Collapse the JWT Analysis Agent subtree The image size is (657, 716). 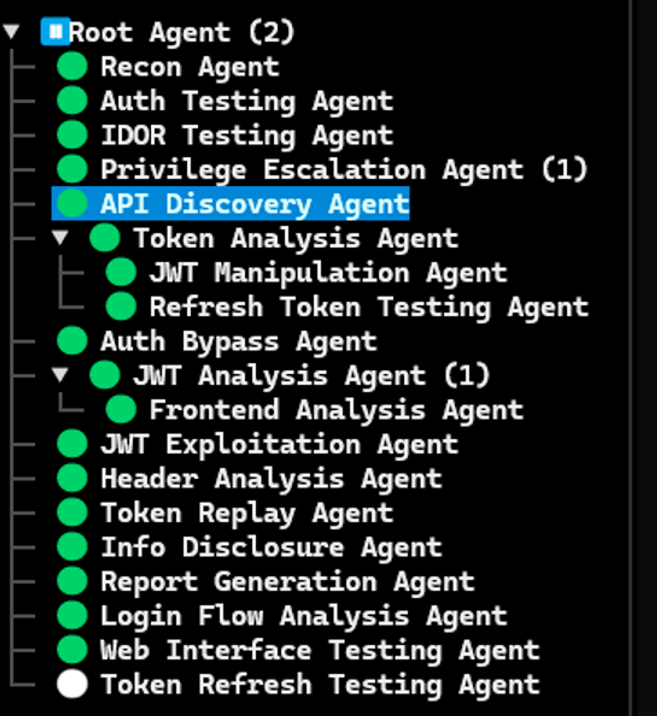pos(61,375)
